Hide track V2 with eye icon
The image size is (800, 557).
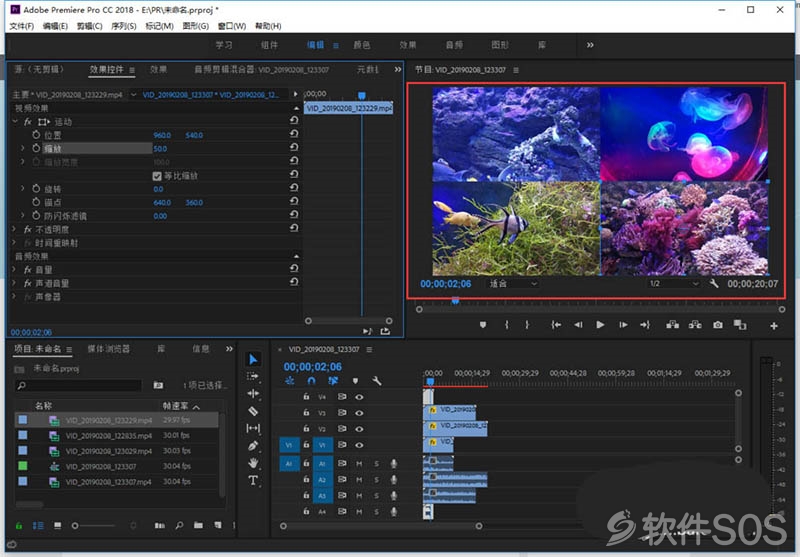[359, 428]
